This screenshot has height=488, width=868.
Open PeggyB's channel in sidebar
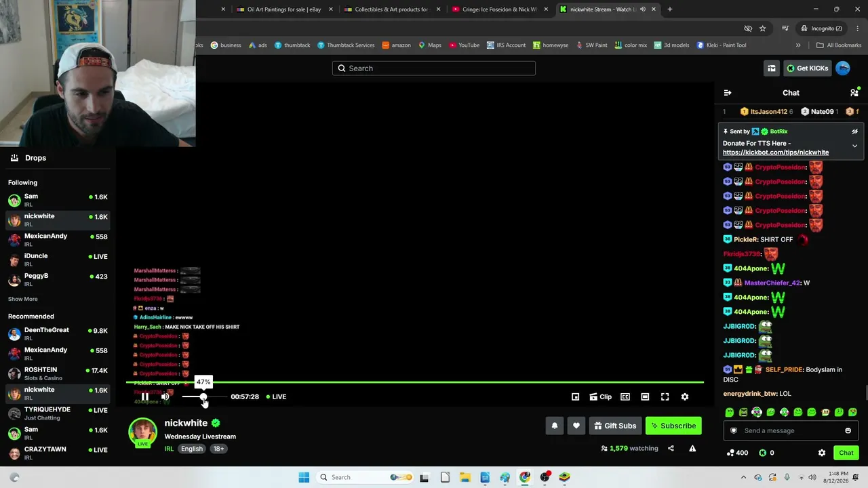tap(57, 279)
